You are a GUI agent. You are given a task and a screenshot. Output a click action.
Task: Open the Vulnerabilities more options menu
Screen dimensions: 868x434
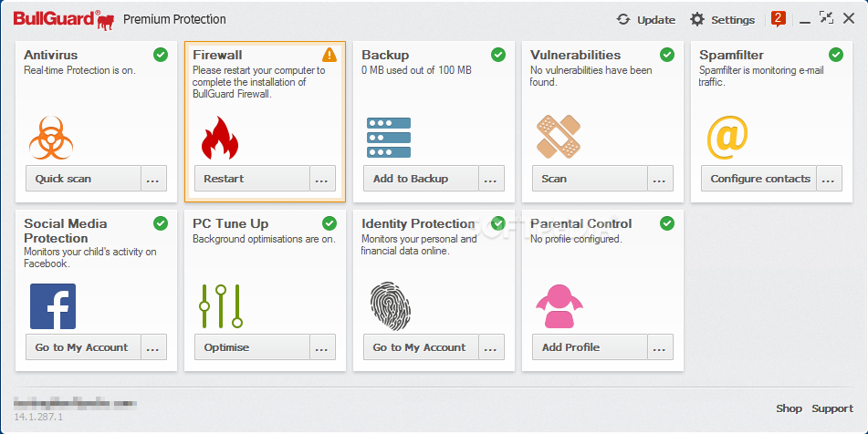coord(661,178)
